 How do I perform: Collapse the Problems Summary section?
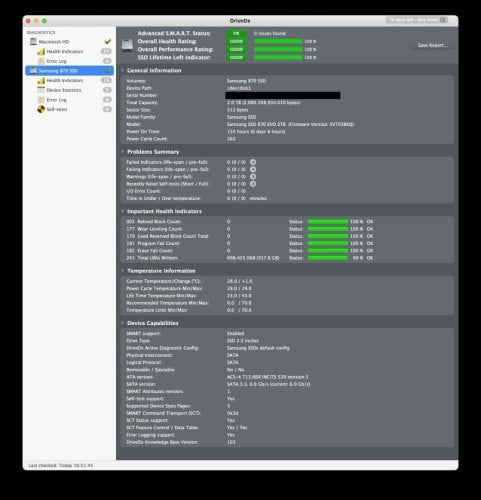click(x=122, y=152)
